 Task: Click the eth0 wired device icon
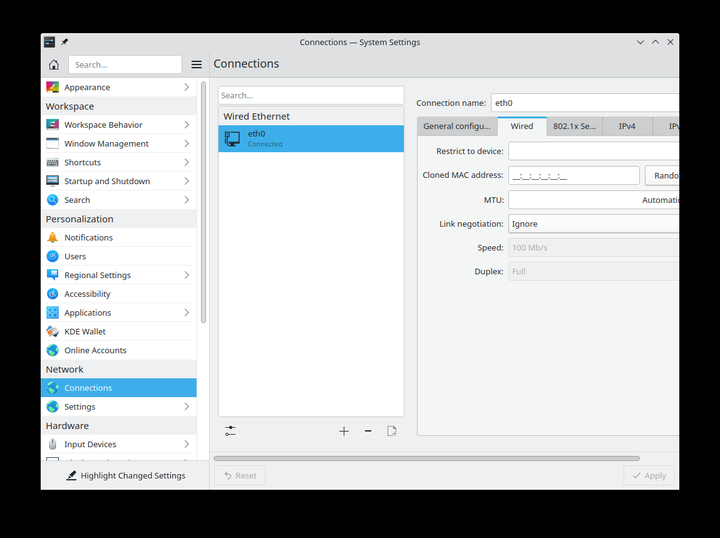tap(232, 138)
